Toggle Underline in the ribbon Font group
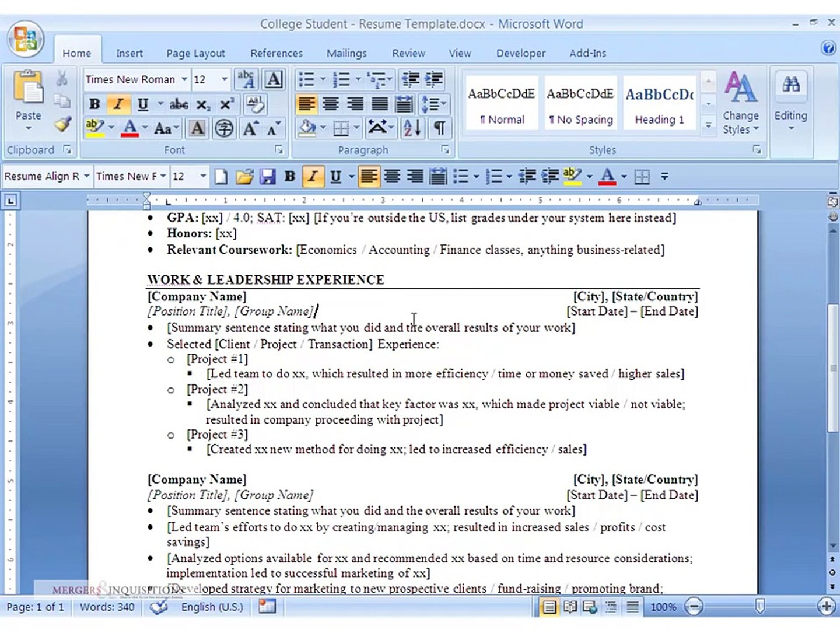 pyautogui.click(x=142, y=104)
